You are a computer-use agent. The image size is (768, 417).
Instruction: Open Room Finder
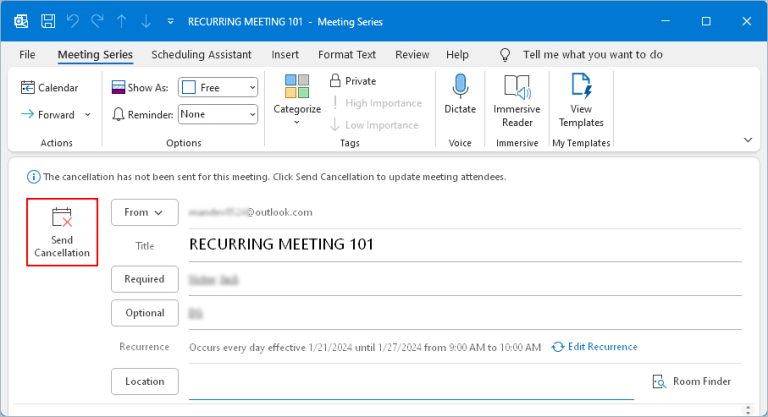(x=692, y=381)
